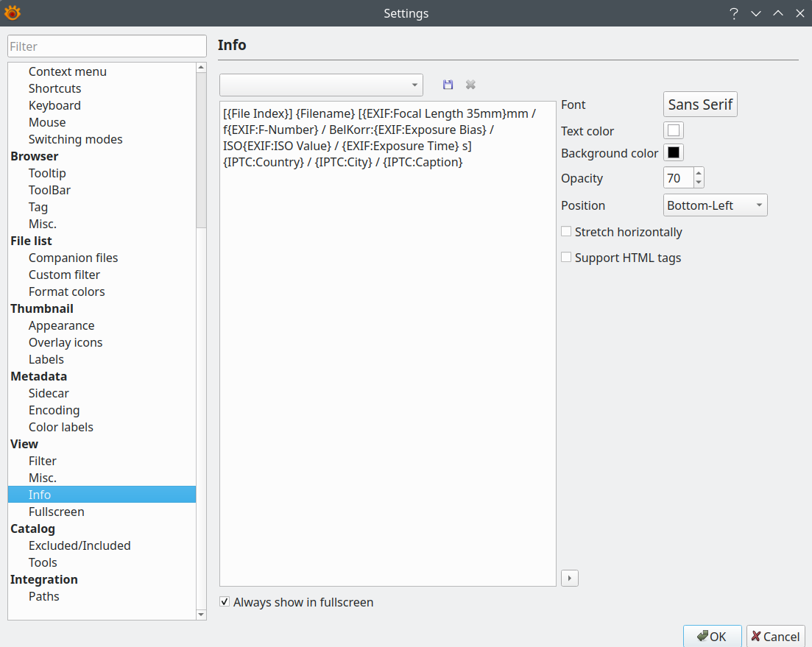Viewport: 812px width, 647px height.
Task: Click the save preset floppy disk icon
Action: 448,85
